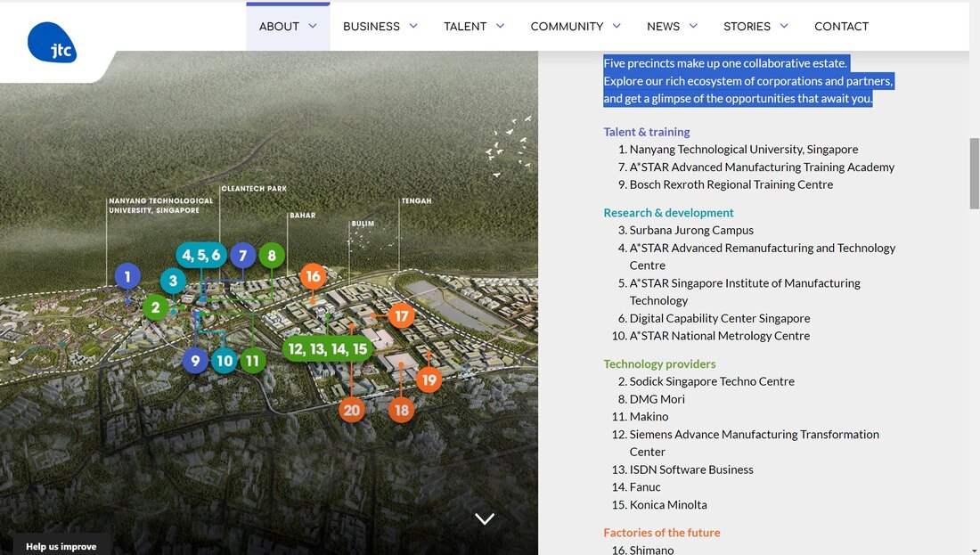Expand the TALENT menu chevron
Viewport: 980px width, 555px height.
[500, 26]
